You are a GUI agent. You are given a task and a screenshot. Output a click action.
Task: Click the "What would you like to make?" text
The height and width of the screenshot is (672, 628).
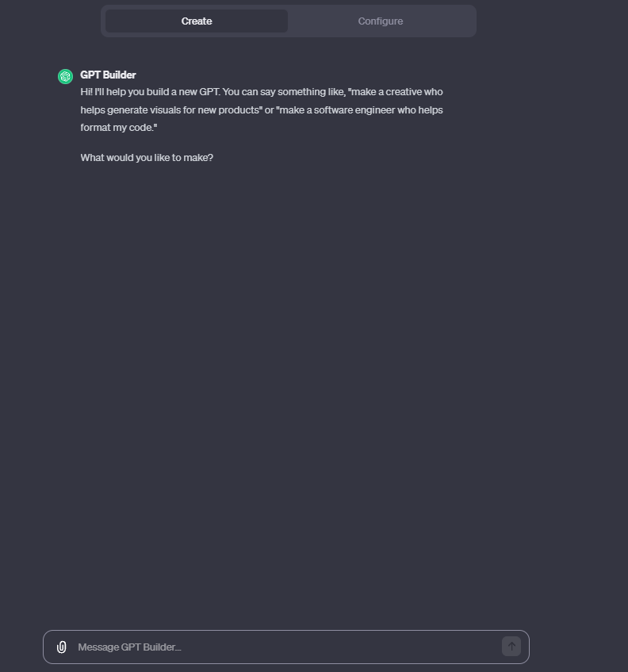point(147,158)
